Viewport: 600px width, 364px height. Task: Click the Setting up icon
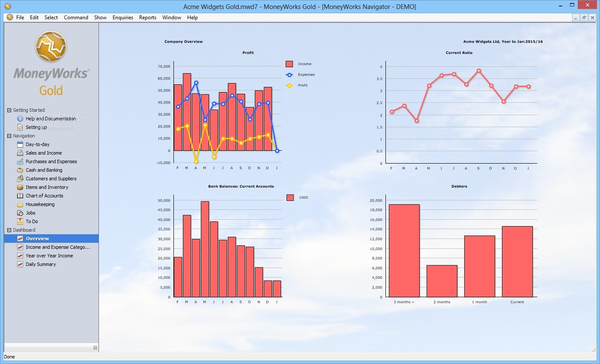tap(20, 127)
